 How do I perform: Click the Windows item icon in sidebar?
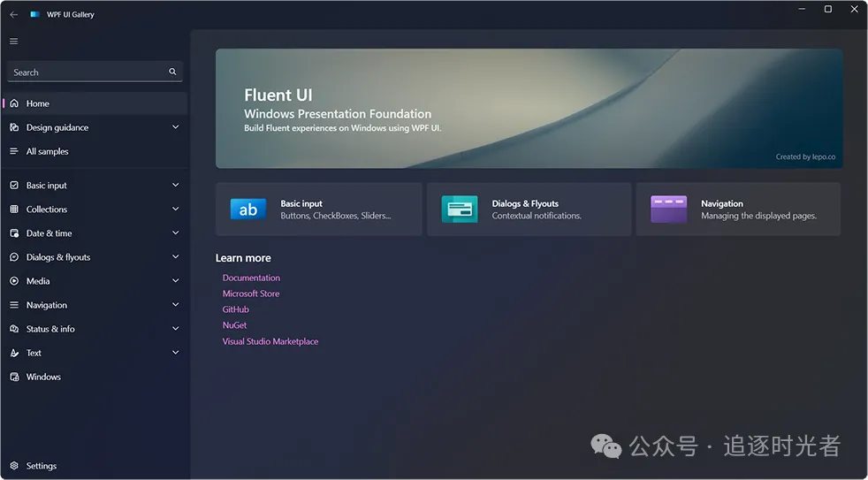point(14,377)
